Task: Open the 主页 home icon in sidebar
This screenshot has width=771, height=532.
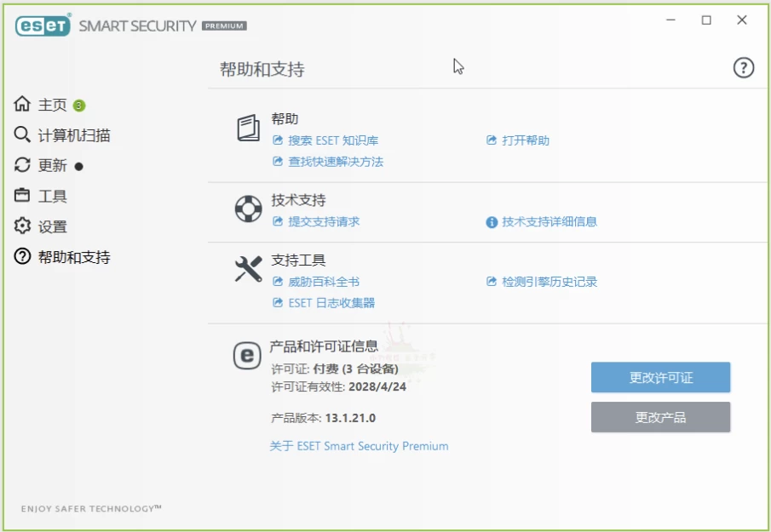Action: 24,104
